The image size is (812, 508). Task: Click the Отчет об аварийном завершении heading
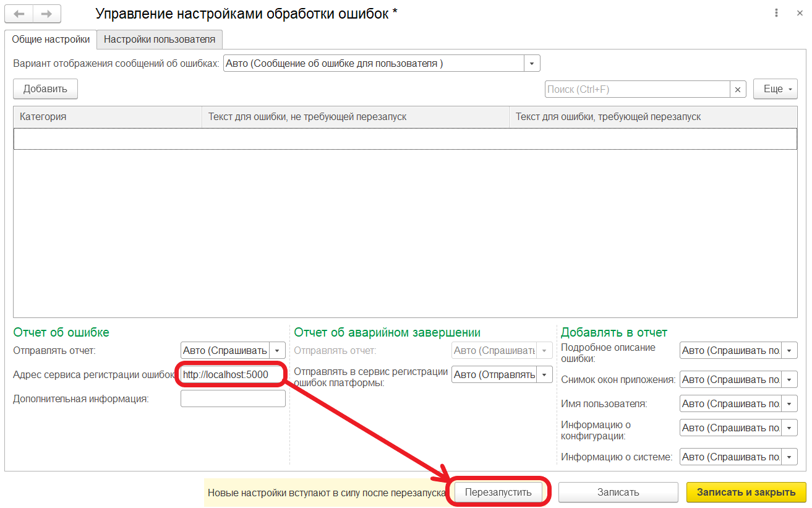387,332
